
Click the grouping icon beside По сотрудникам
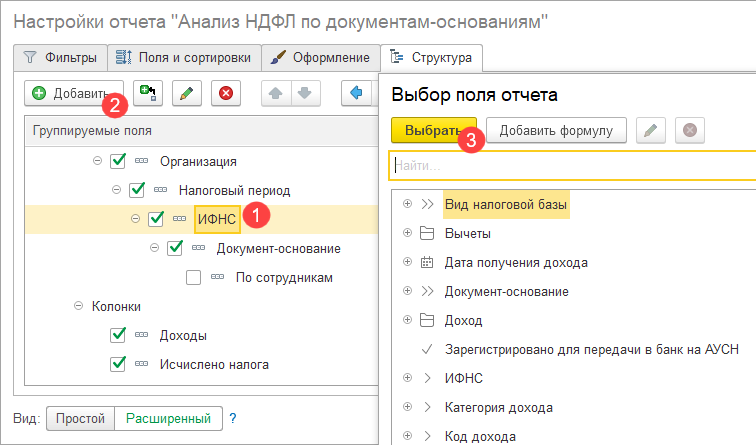[x=217, y=277]
